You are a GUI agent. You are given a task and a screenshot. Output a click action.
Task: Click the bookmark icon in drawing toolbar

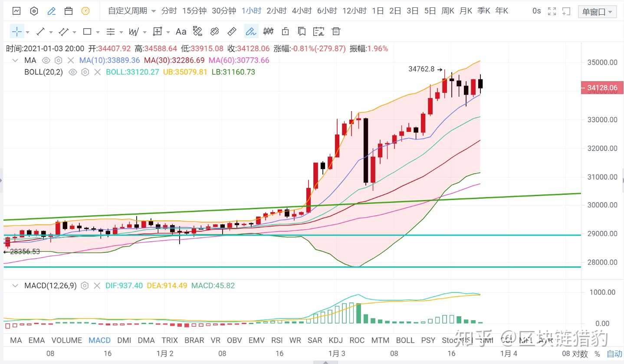pos(302,31)
